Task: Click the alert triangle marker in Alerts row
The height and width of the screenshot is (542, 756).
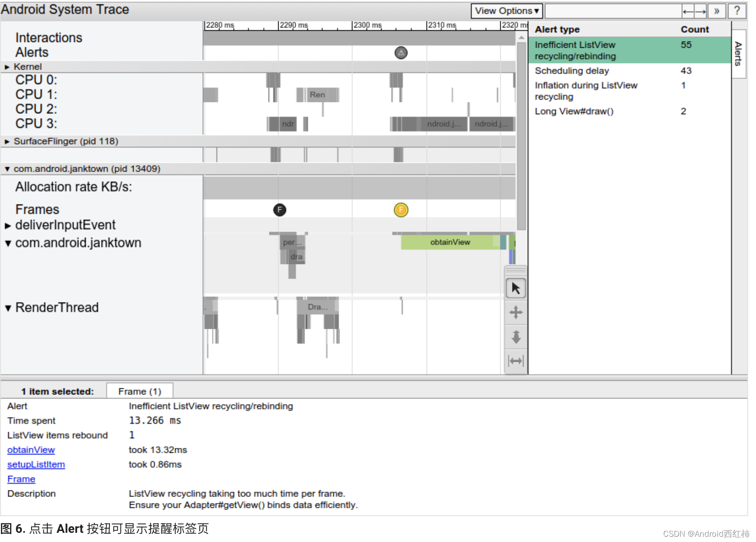Action: [401, 53]
